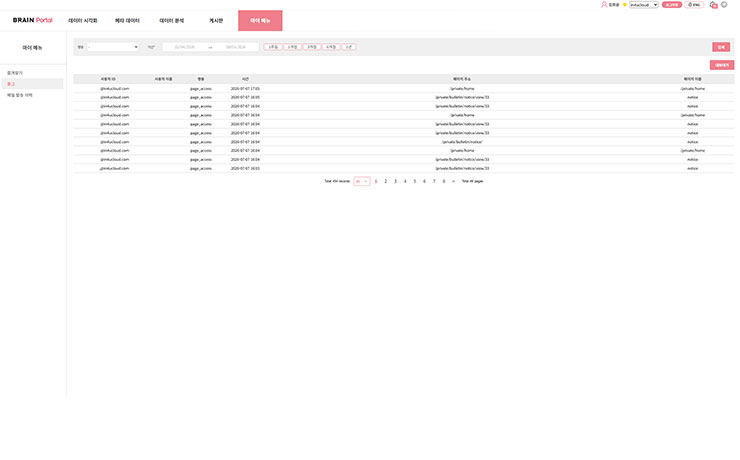Open 메일 발송 이력 in sidebar
Image resolution: width=740 pixels, height=460 pixels.
[x=19, y=95]
